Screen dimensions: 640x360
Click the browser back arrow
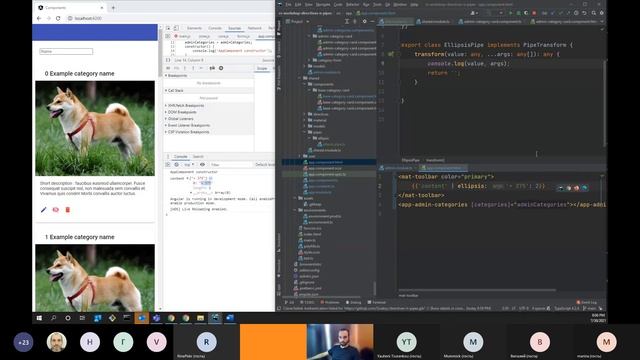pos(39,18)
